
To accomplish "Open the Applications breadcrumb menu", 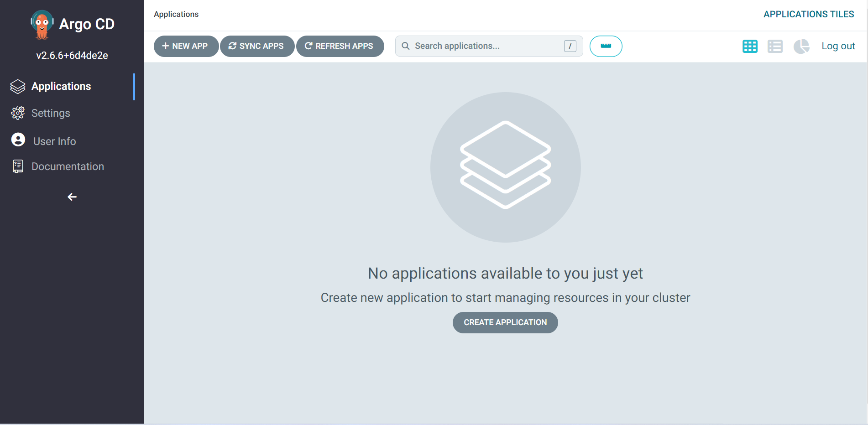I will click(176, 14).
